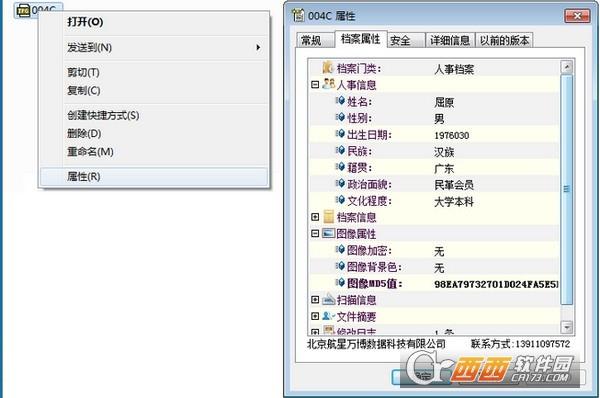Click the 档案信息 cabinet icon
600x398 pixels.
point(329,217)
